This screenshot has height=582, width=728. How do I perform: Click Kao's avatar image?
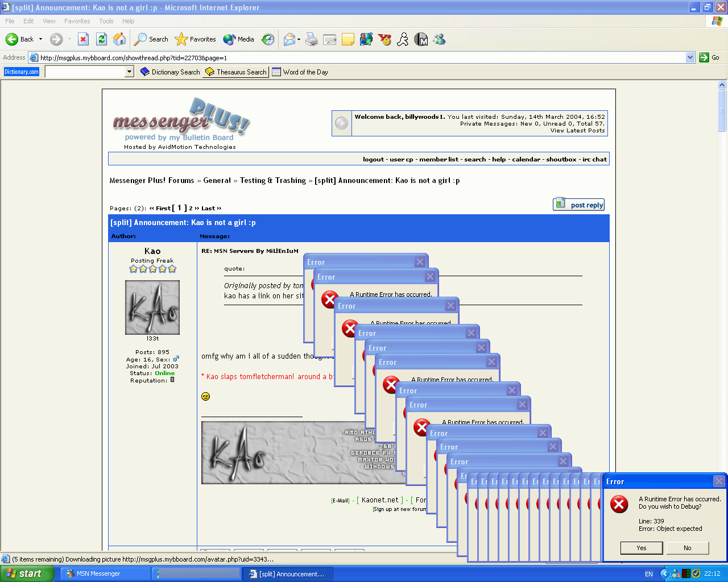[152, 307]
